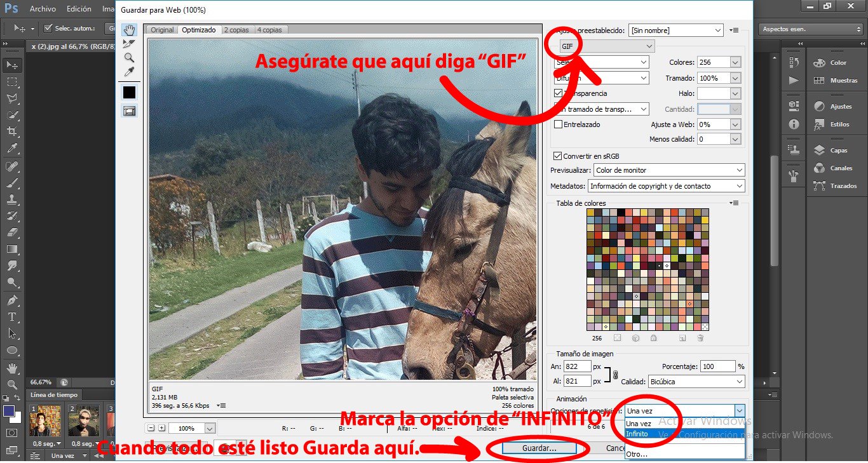Toggle slices visibility button in dialog
This screenshot has width=868, height=463.
[129, 111]
